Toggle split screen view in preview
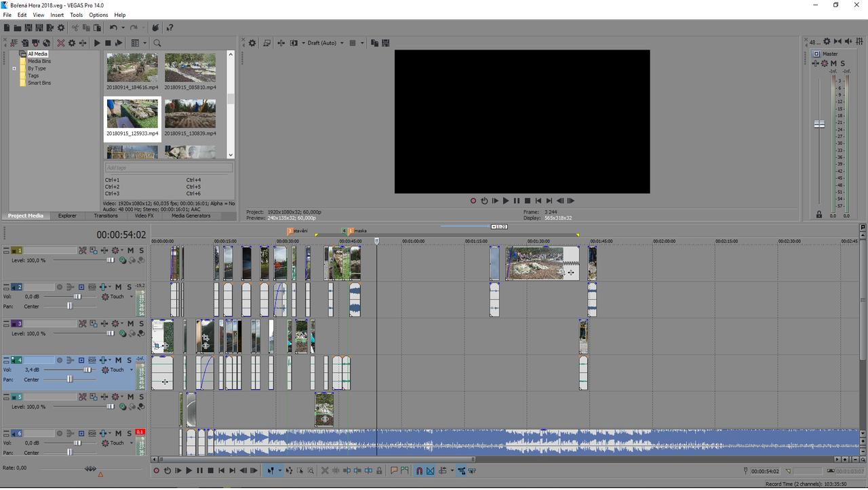This screenshot has height=490, width=868. (x=294, y=43)
